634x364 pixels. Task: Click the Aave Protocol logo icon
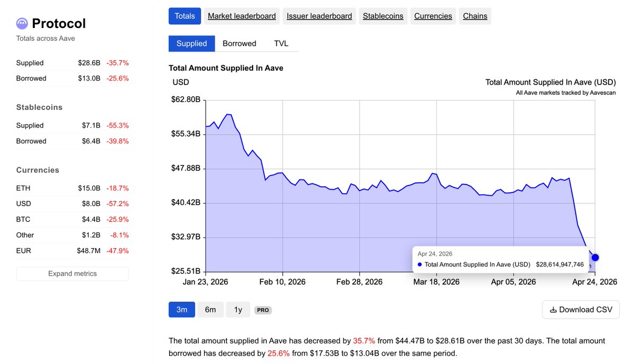[22, 23]
